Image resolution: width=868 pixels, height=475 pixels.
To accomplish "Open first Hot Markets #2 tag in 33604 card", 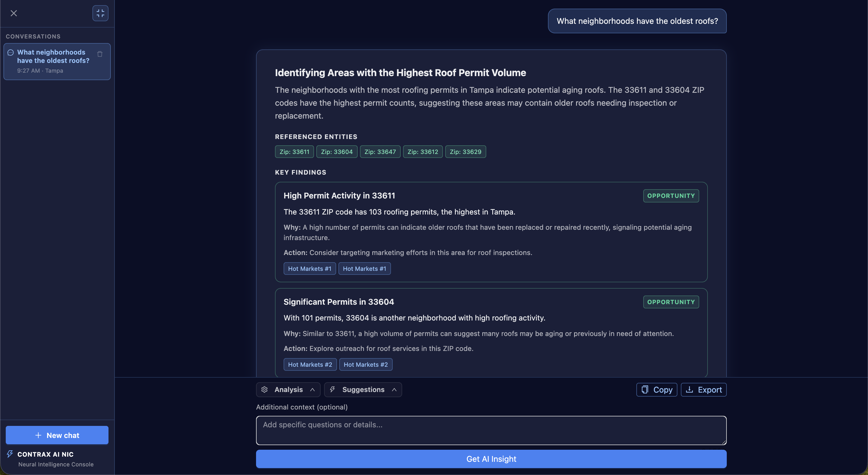I will (310, 364).
